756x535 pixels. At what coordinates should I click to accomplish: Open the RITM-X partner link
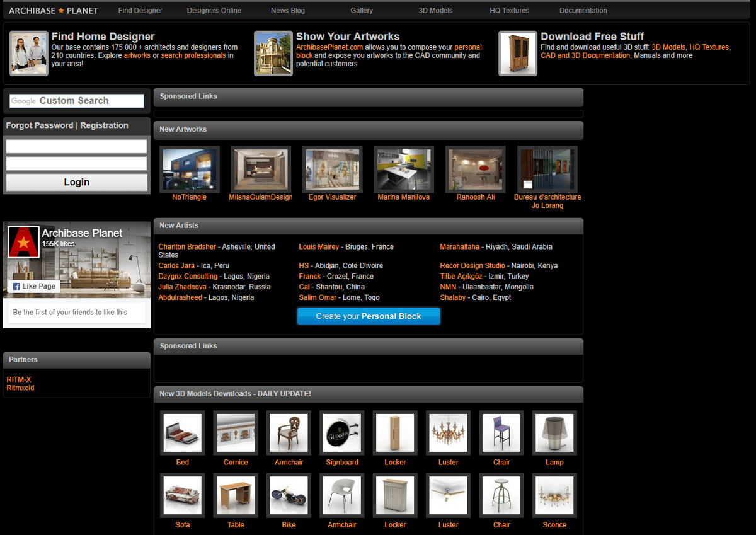[x=19, y=379]
